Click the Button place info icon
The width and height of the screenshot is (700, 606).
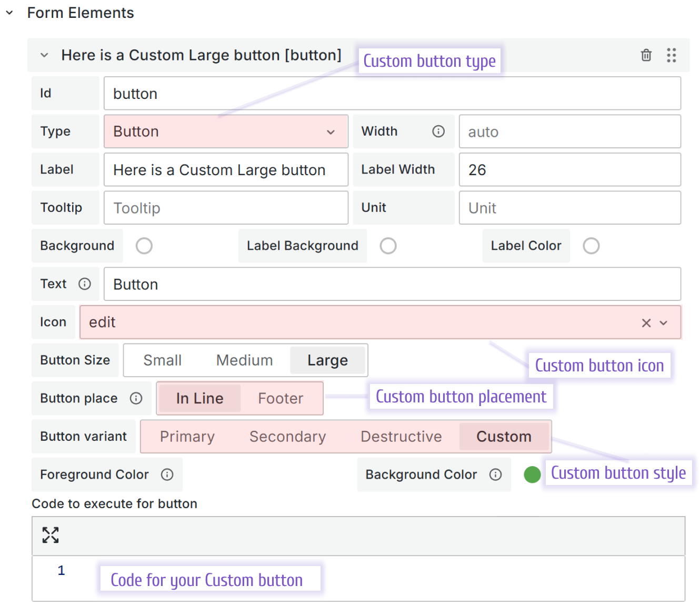[136, 398]
